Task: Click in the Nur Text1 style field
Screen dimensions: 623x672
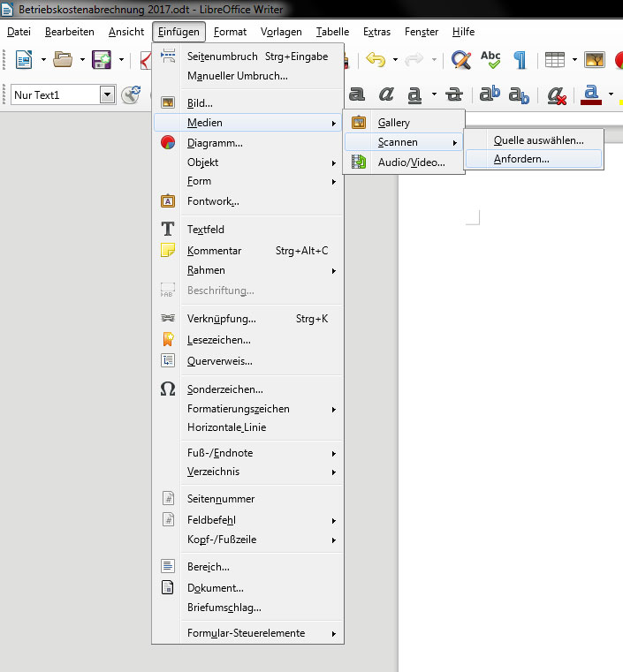Action: coord(56,94)
